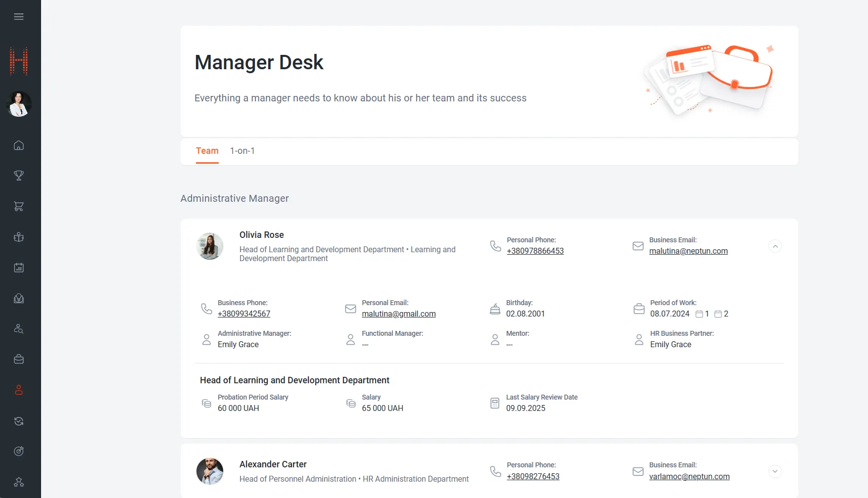The height and width of the screenshot is (498, 868).
Task: Select the orange person icon in sidebar
Action: click(19, 390)
